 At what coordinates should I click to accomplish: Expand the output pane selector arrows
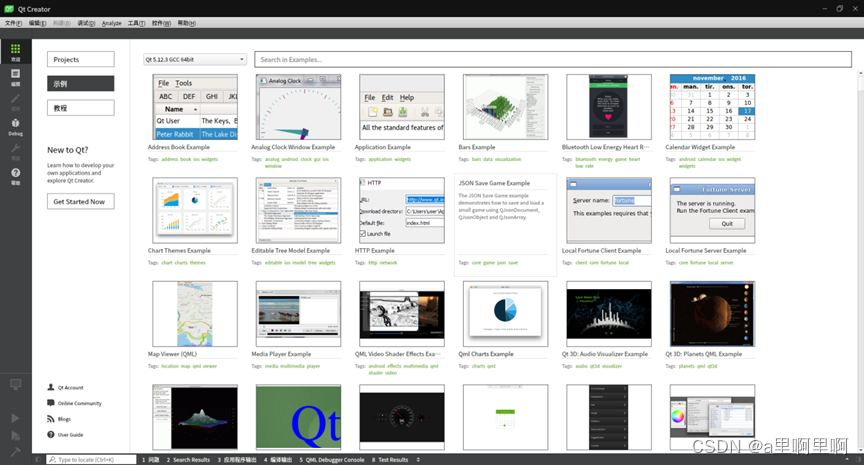click(418, 459)
